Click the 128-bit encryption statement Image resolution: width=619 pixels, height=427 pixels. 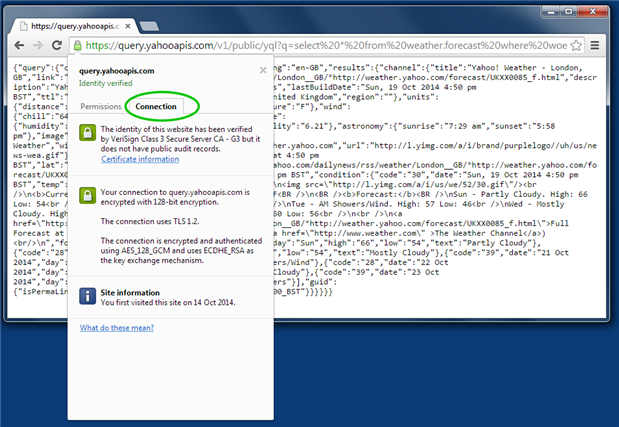coord(175,197)
